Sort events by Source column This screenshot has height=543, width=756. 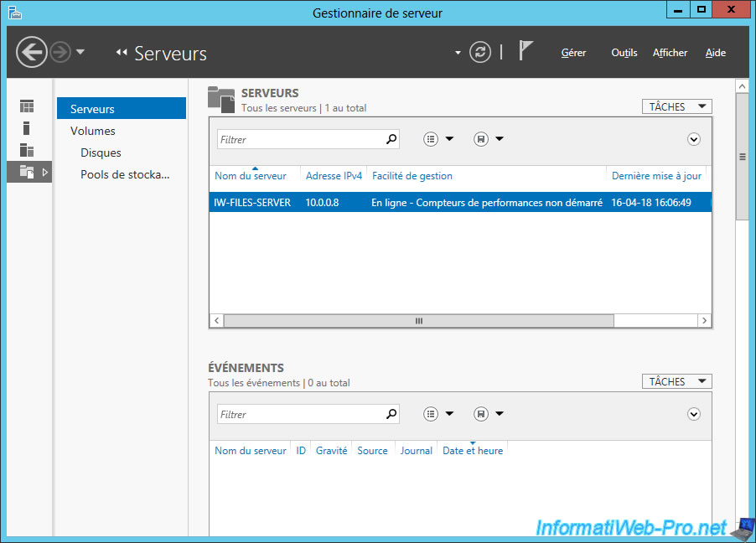[372, 451]
